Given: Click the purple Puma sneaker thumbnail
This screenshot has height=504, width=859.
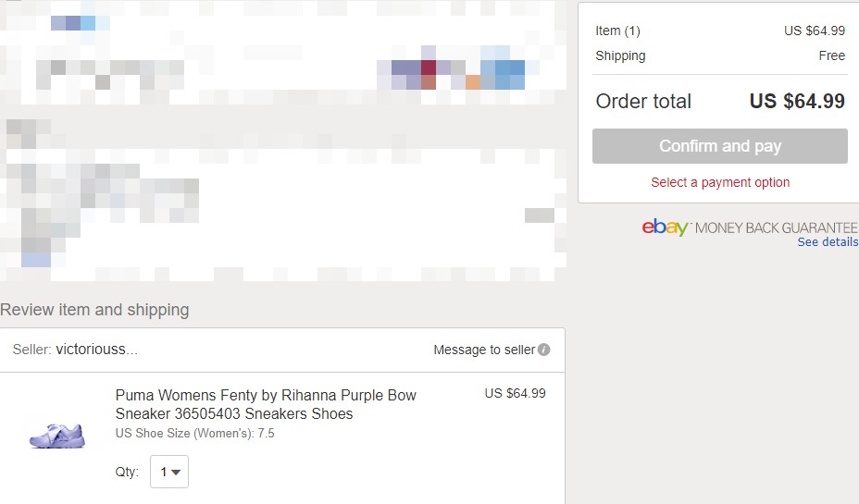Looking at the screenshot, I should (57, 436).
